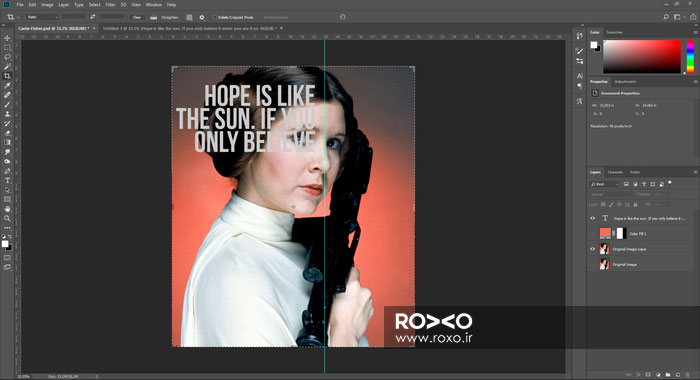Viewport: 700px width, 380px height.
Task: Click the foreground color swatch in Color panel
Action: pos(593,45)
